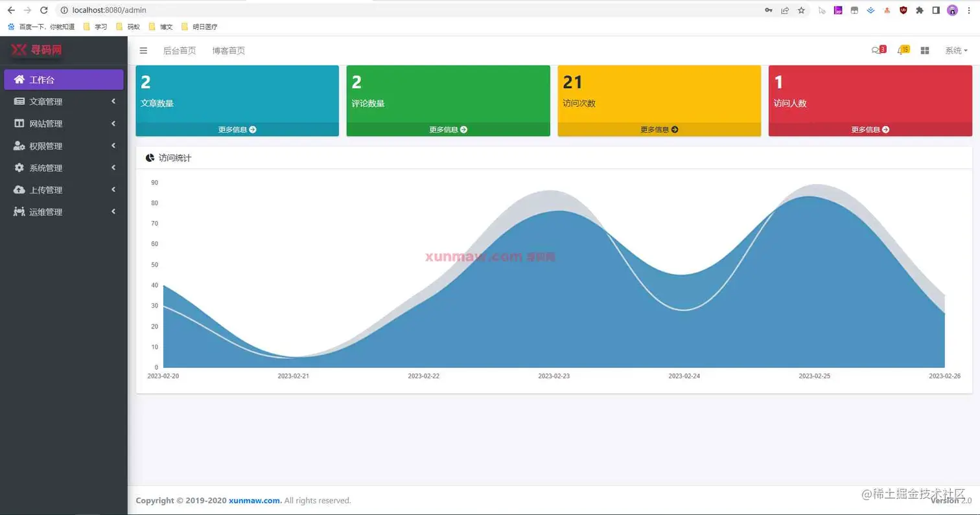Image resolution: width=980 pixels, height=515 pixels.
Task: Toggle the sidebar with the hamburger icon
Action: (x=143, y=51)
